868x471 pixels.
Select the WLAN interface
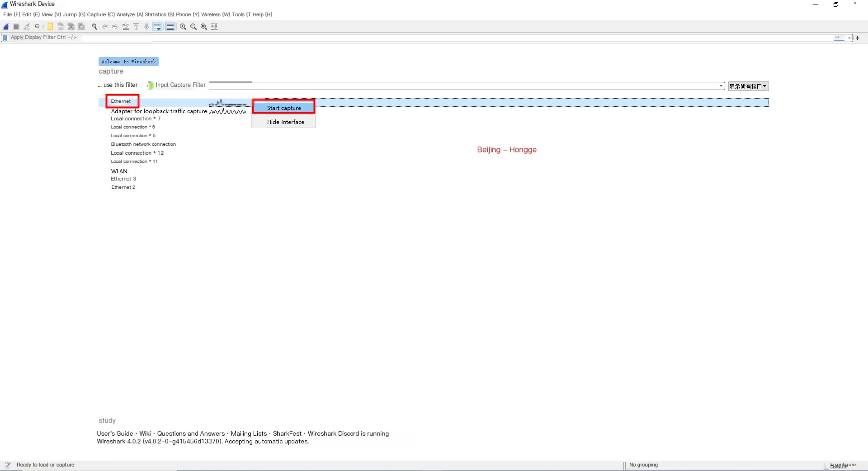click(x=119, y=171)
